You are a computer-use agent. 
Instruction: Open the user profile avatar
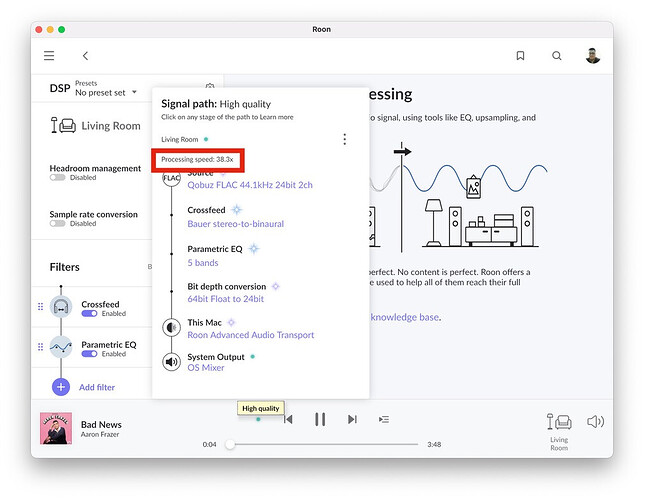coord(593,56)
